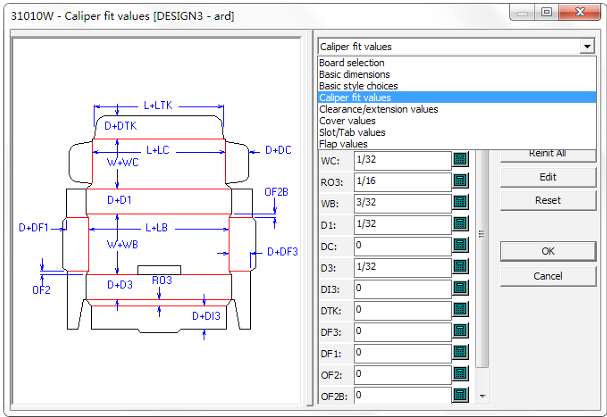
Task: Open the DF1 value calculator
Action: (x=460, y=353)
